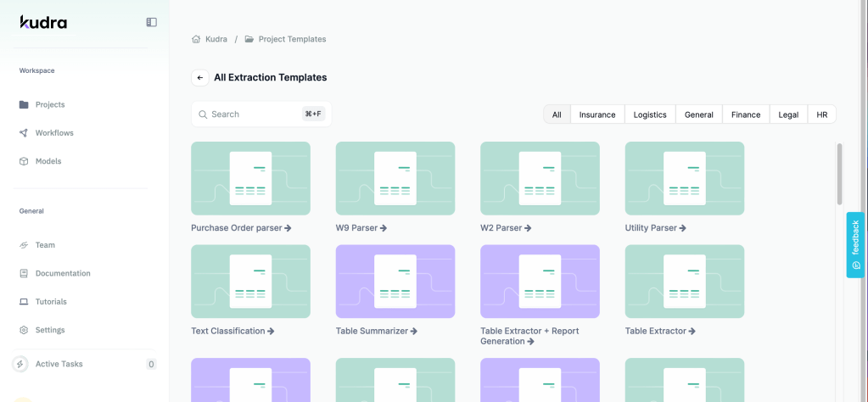Click the W9 Parser title

(357, 228)
